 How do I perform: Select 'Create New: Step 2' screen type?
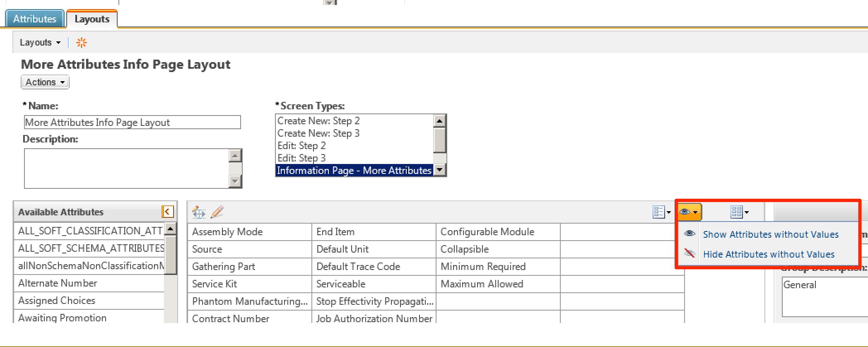[318, 121]
